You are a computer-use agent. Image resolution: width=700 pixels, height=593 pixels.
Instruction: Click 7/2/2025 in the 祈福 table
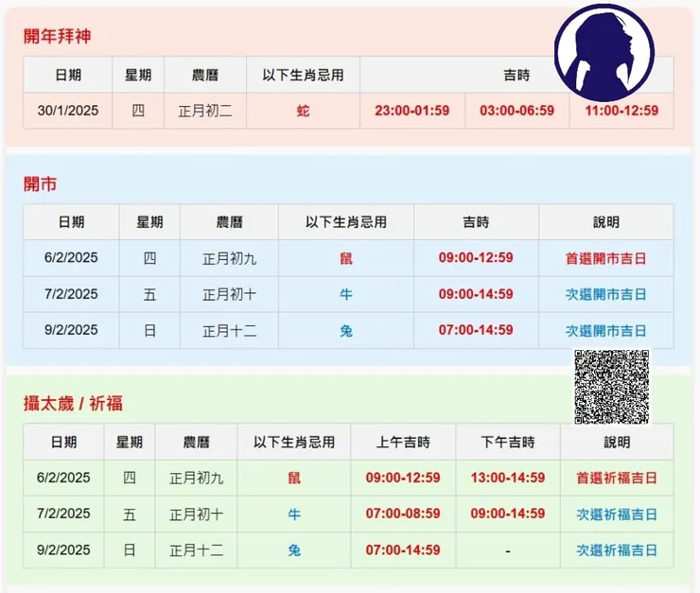click(x=63, y=514)
